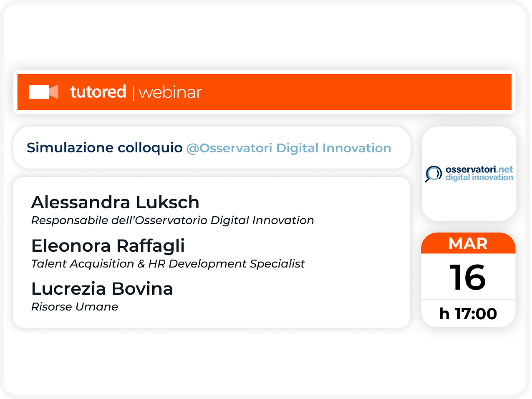Click the osservatori.net logo text
Viewport: 532px width, 399px height.
[479, 169]
